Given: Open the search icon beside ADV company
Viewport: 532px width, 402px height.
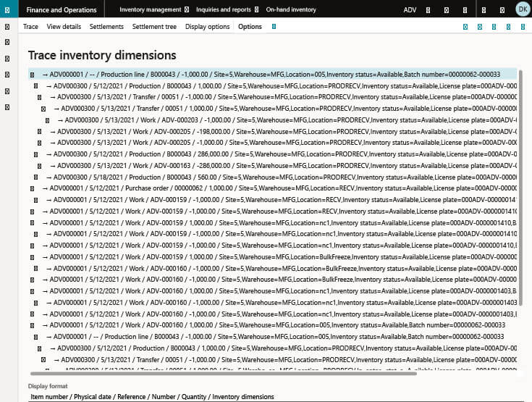Looking at the screenshot, I should pos(428,10).
